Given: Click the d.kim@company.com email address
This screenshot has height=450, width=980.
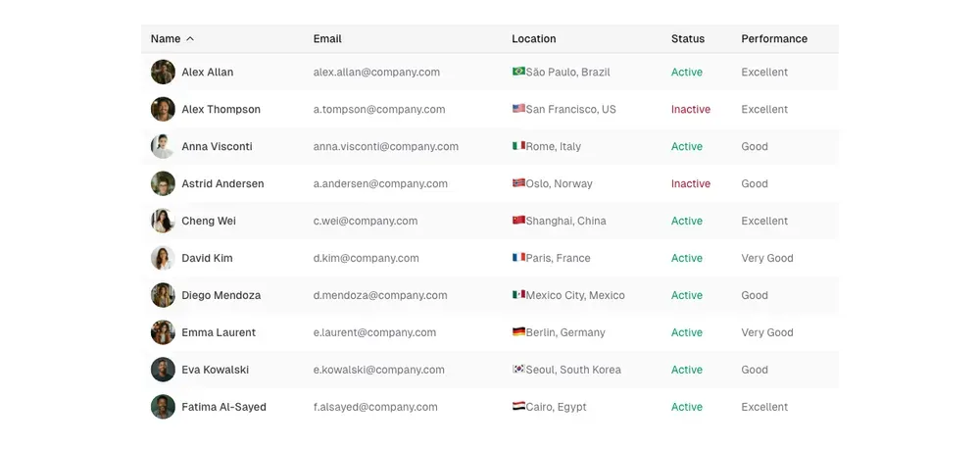Looking at the screenshot, I should coord(366,258).
